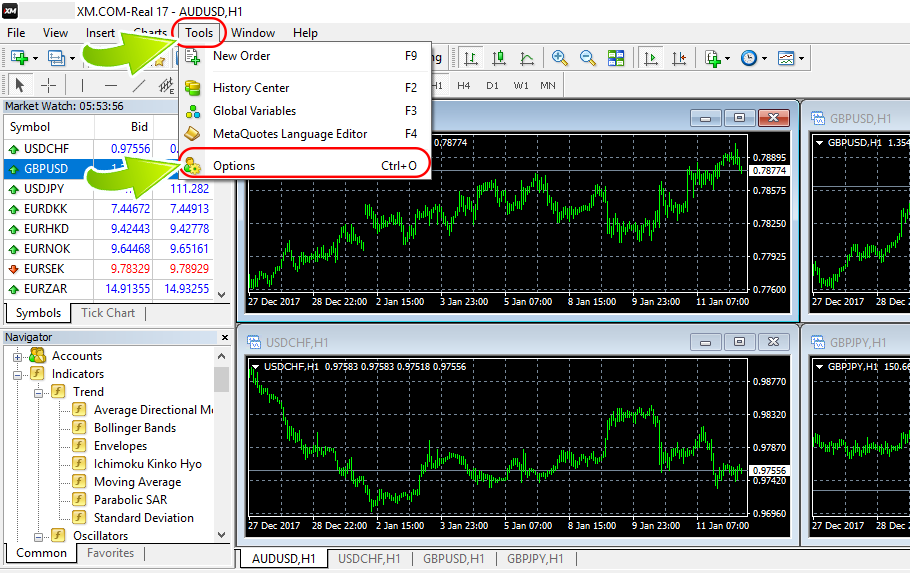Switch to the H4 timeframe
The image size is (910, 573).
[x=463, y=85]
